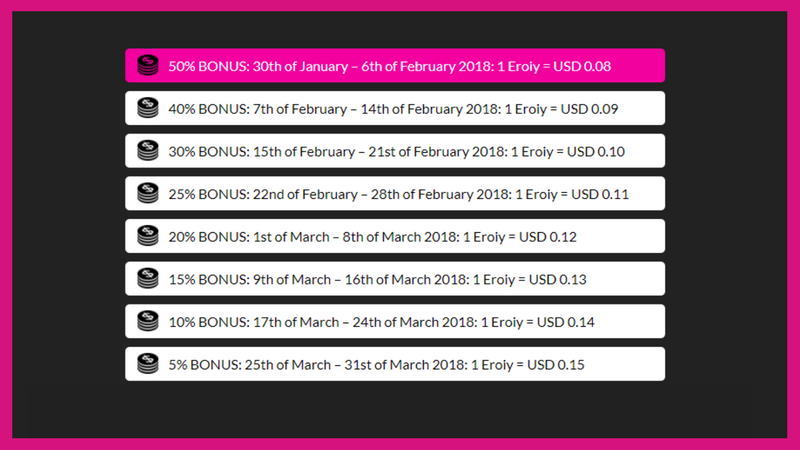Select the "1st of March – 8th of March" dates
This screenshot has height=450, width=800.
point(320,237)
